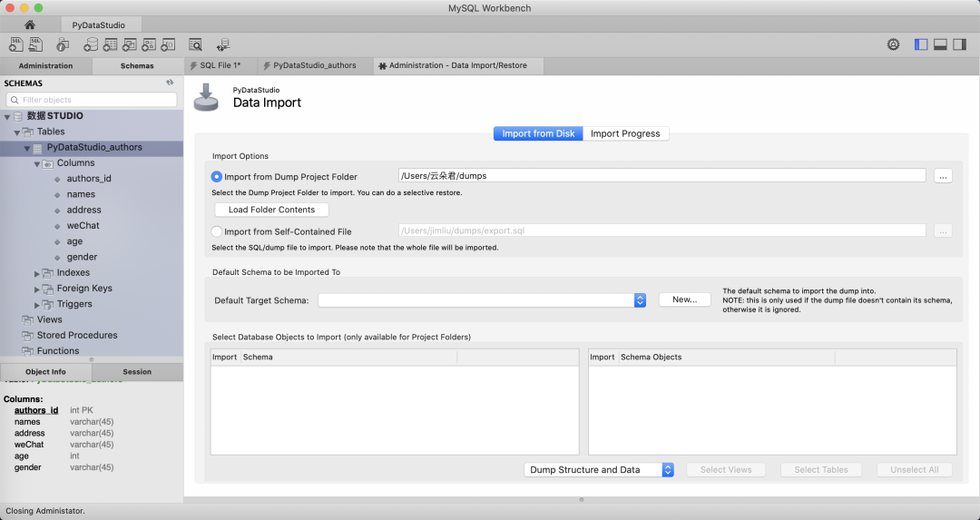Create a new function icon
This screenshot has height=520, width=980.
(168, 44)
